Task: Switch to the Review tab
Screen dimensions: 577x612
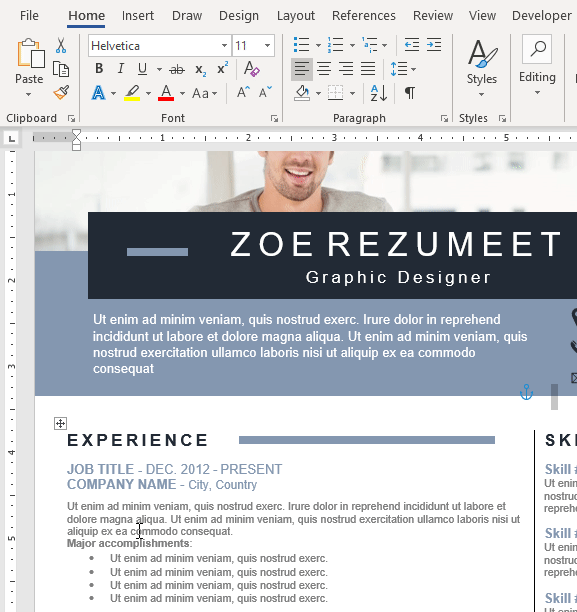Action: point(433,16)
